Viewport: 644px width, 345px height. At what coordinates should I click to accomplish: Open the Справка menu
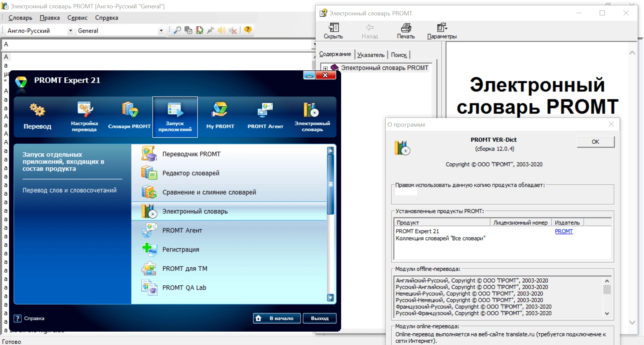(x=106, y=18)
